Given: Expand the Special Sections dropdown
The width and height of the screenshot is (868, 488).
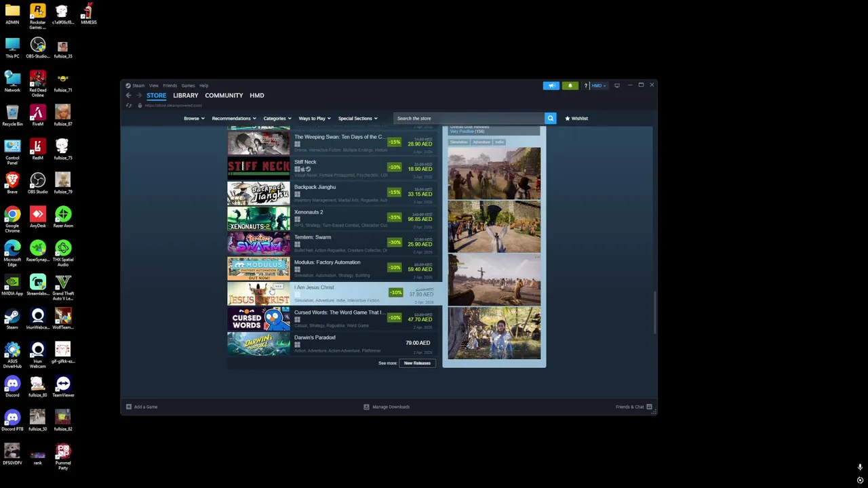Looking at the screenshot, I should [x=357, y=119].
